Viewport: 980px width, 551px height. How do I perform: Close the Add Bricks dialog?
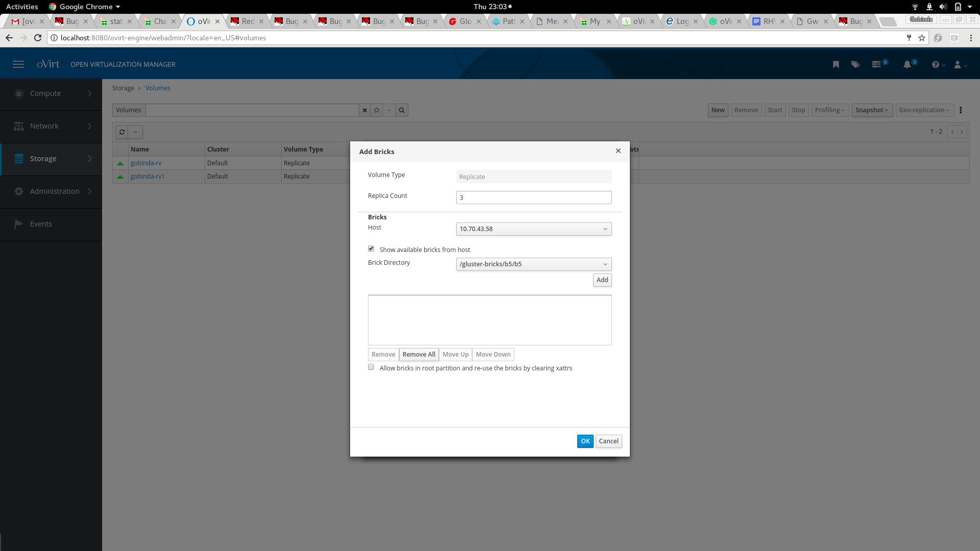point(618,151)
